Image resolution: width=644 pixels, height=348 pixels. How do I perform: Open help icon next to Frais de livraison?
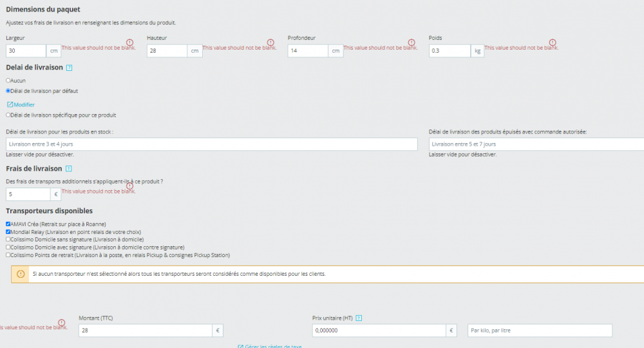(x=69, y=169)
